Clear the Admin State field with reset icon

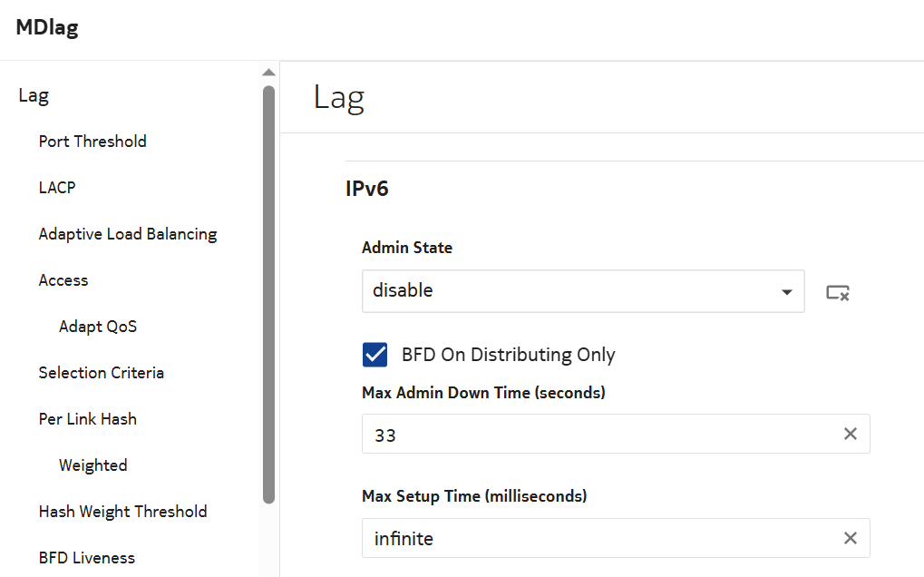pyautogui.click(x=837, y=292)
